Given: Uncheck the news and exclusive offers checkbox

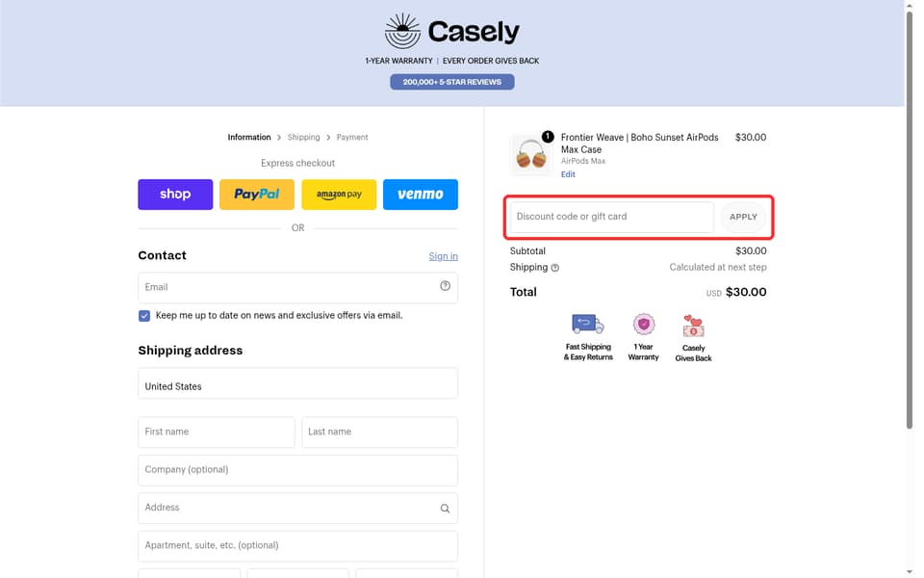Looking at the screenshot, I should pos(144,316).
